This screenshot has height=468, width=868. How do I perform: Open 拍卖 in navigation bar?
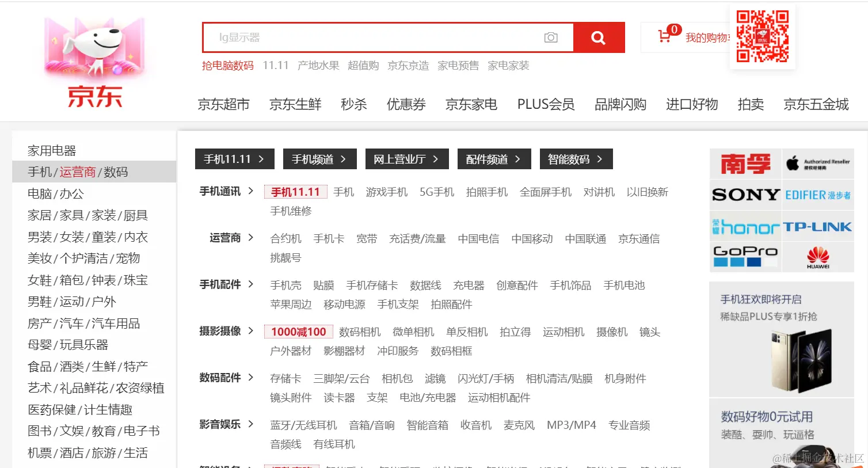tap(751, 104)
